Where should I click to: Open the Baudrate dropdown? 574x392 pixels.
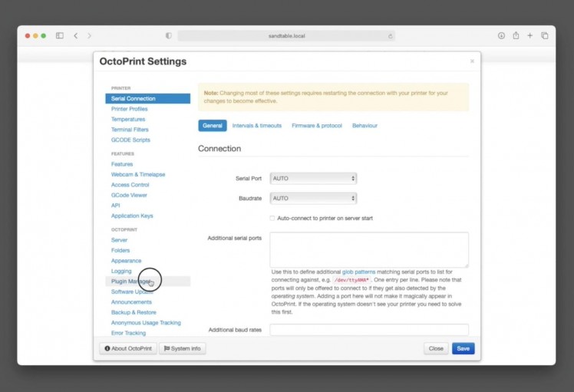pos(313,198)
